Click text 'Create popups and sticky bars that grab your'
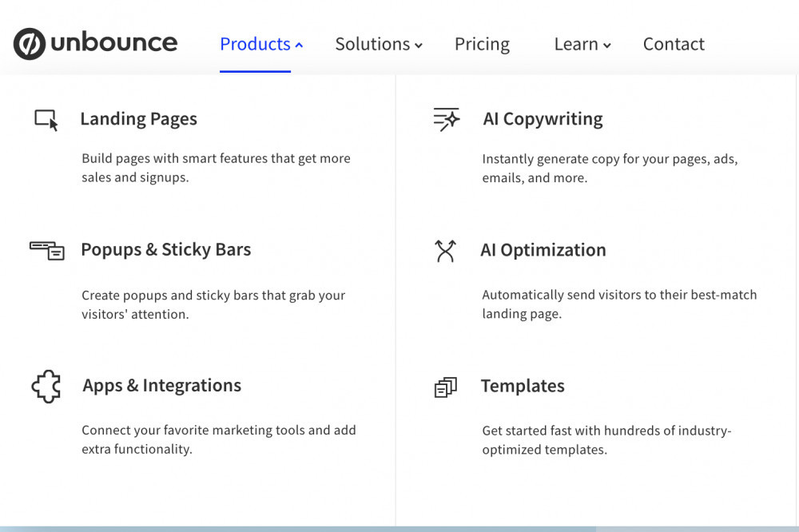This screenshot has width=799, height=532. click(x=213, y=296)
